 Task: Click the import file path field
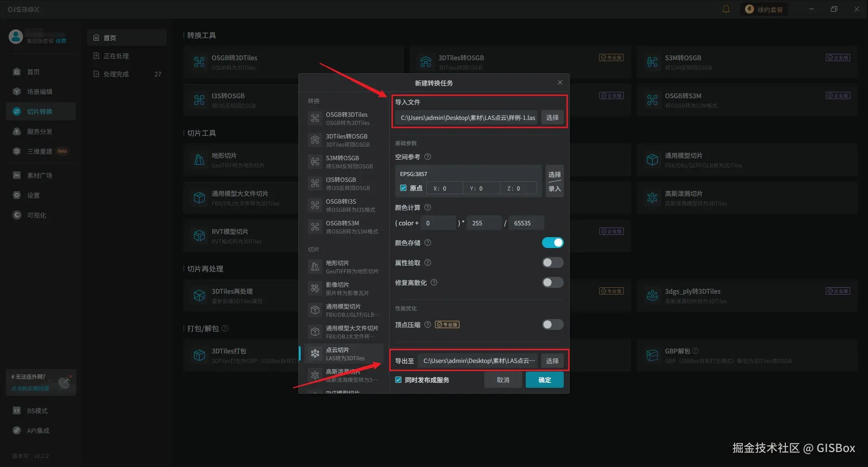point(466,118)
